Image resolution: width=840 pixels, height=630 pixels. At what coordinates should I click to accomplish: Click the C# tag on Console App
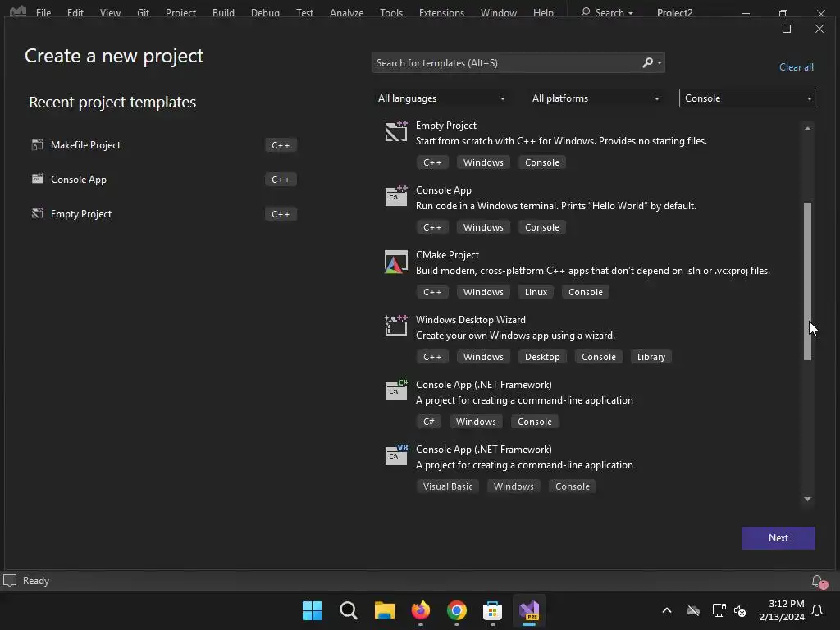pyautogui.click(x=428, y=422)
